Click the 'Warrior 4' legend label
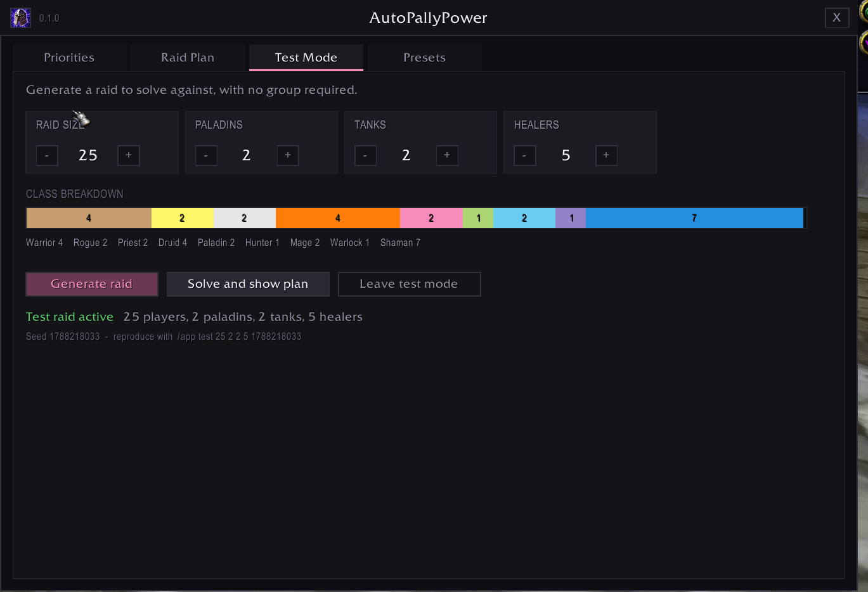Viewport: 868px width, 592px height. [44, 243]
